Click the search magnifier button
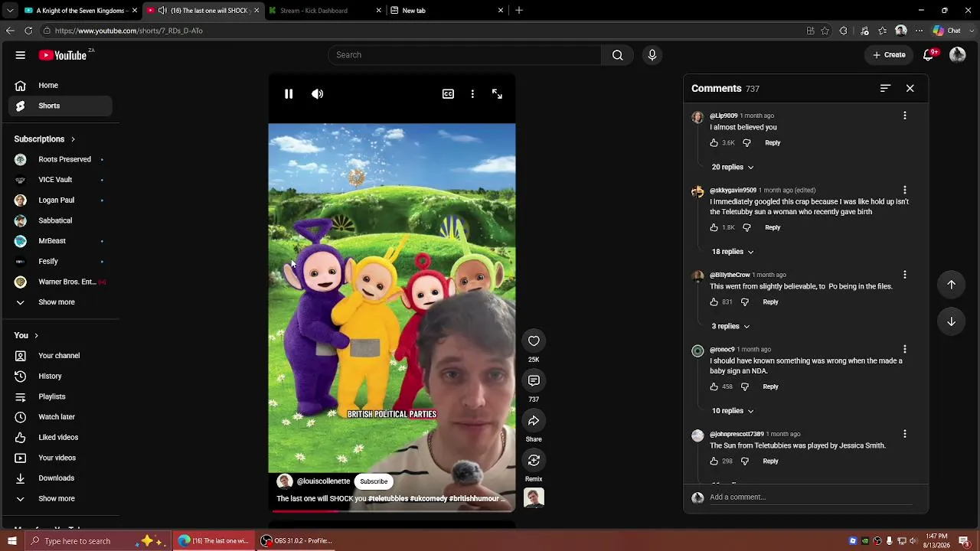This screenshot has height=551, width=980. [x=618, y=55]
